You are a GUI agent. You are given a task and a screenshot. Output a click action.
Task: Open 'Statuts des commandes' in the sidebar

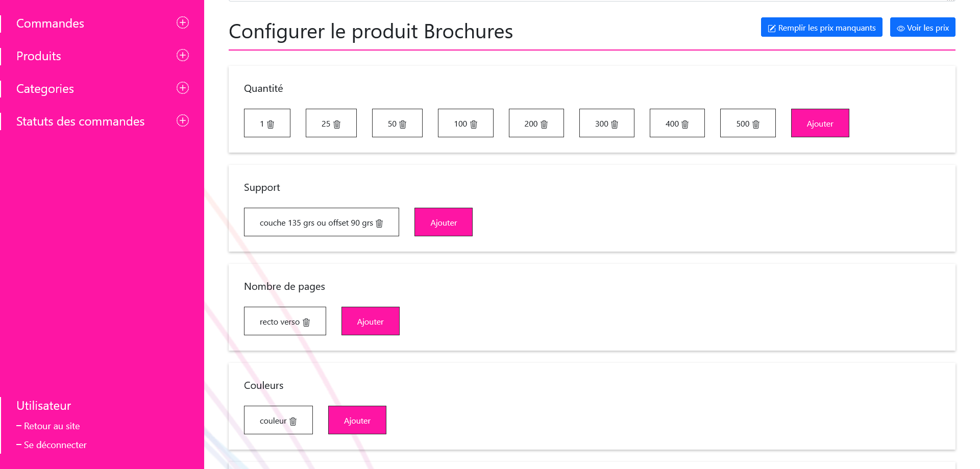click(80, 121)
